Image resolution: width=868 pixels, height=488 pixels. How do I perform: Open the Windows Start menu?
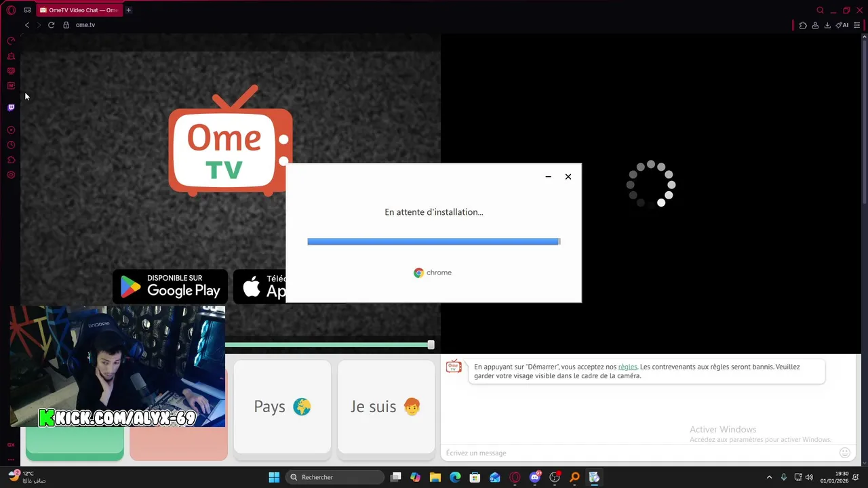(274, 477)
